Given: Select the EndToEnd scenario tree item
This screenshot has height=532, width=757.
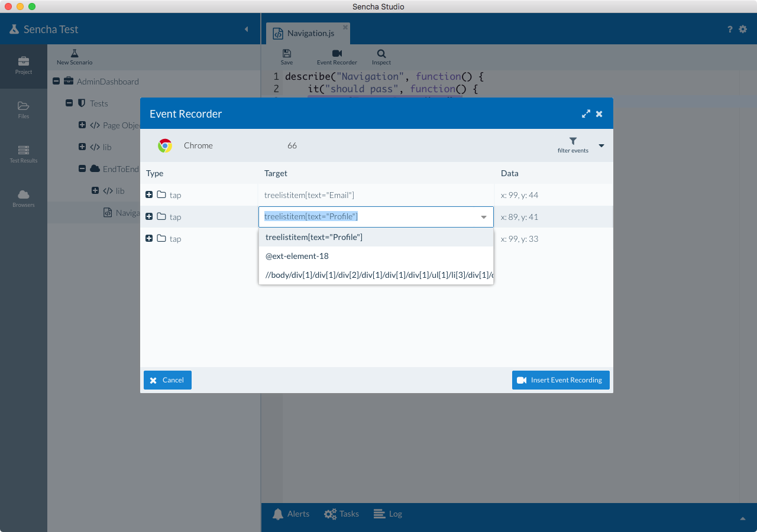Looking at the screenshot, I should [x=121, y=169].
